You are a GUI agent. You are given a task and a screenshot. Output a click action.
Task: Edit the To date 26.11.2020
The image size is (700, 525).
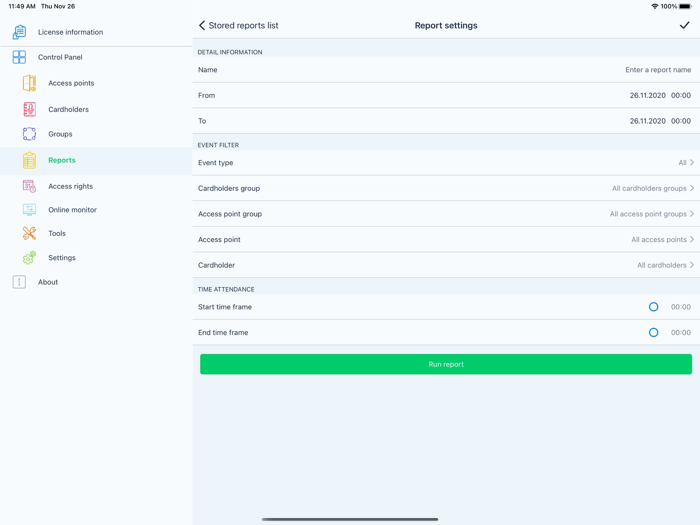tap(647, 121)
